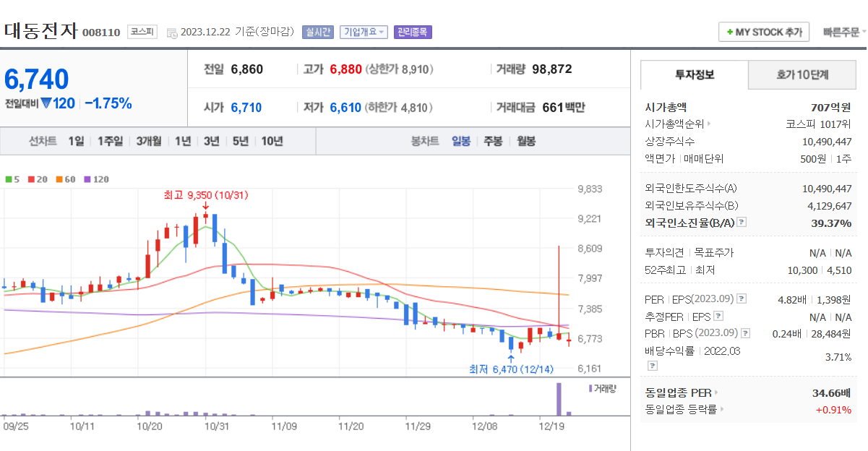The image size is (868, 451).
Task: Click the 시가총액 value 707억원
Action: [x=830, y=107]
